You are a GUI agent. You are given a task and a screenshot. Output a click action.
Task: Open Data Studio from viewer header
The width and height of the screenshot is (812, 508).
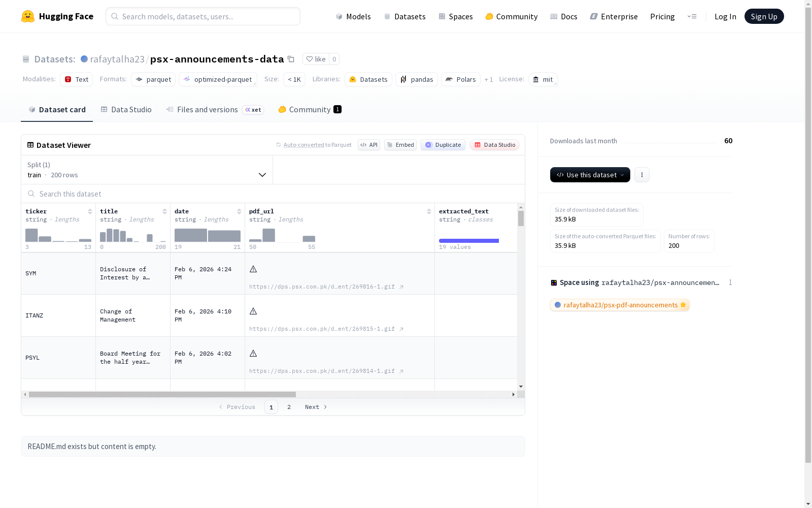tap(494, 145)
